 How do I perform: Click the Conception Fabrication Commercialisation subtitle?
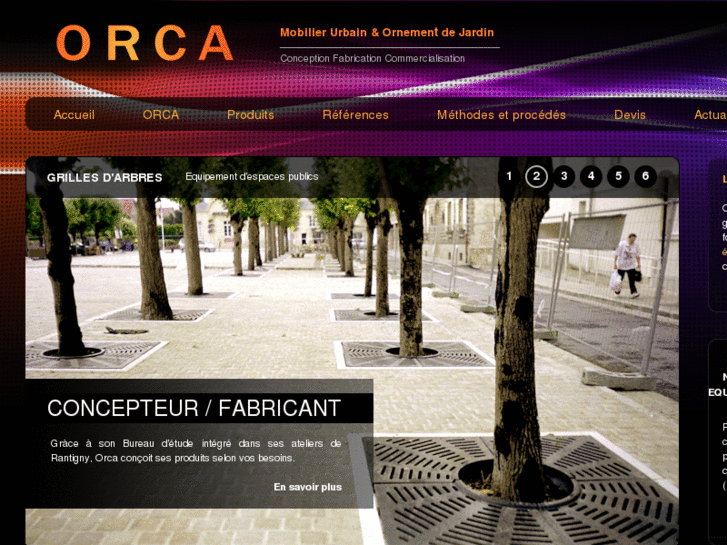pos(372,58)
